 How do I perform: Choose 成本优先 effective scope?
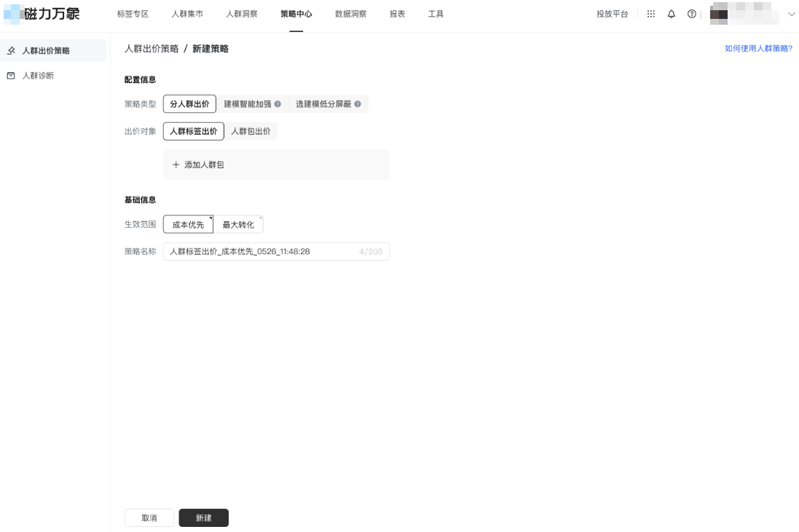point(188,224)
